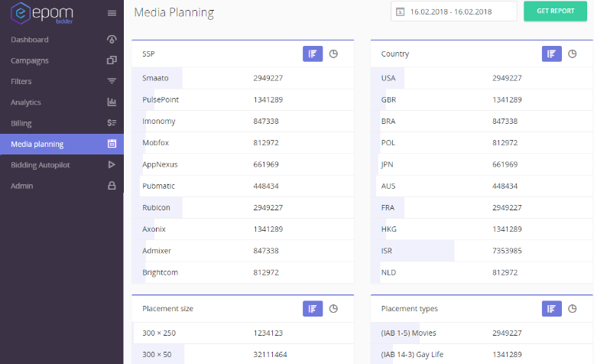
Task: Click the Filters funnel icon
Action: click(112, 81)
